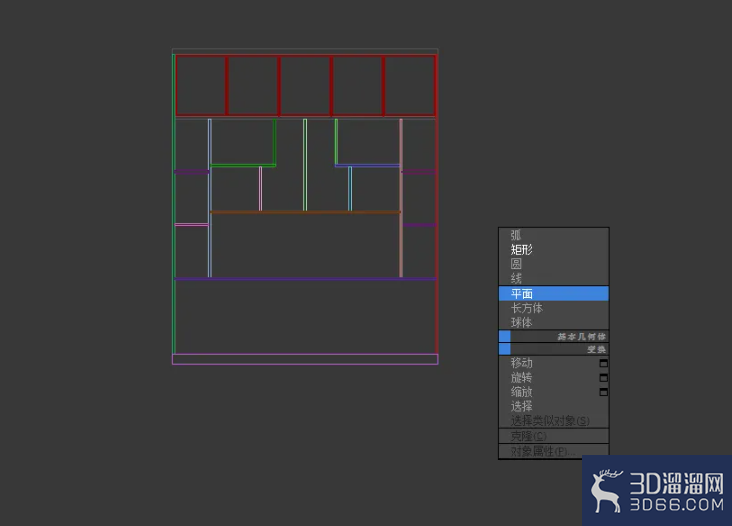
Task: Choose 选择 (Select) in the quad menu
Action: (x=554, y=406)
